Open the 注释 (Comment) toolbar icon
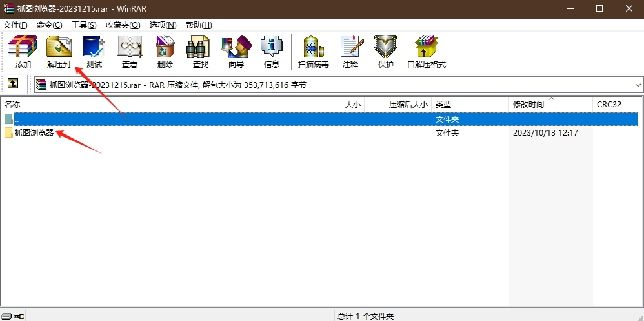644x321 pixels. click(351, 52)
